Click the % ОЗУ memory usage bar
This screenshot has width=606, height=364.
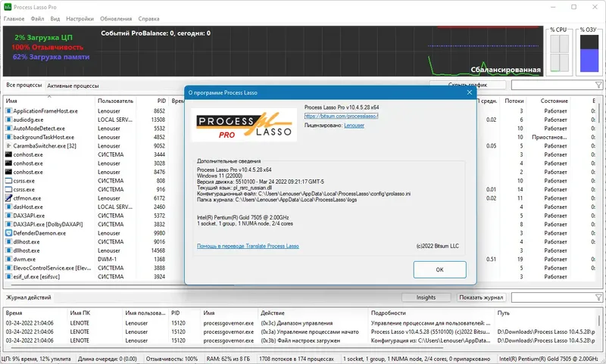click(x=589, y=53)
